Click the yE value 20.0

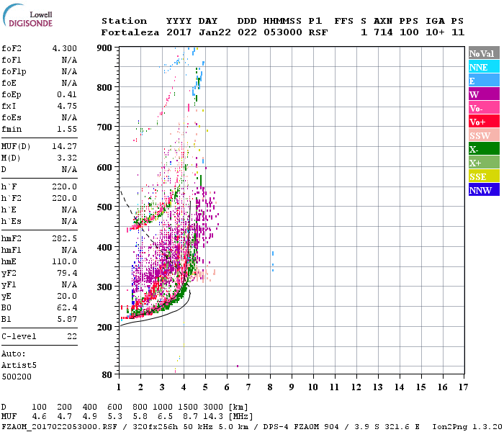click(x=67, y=297)
